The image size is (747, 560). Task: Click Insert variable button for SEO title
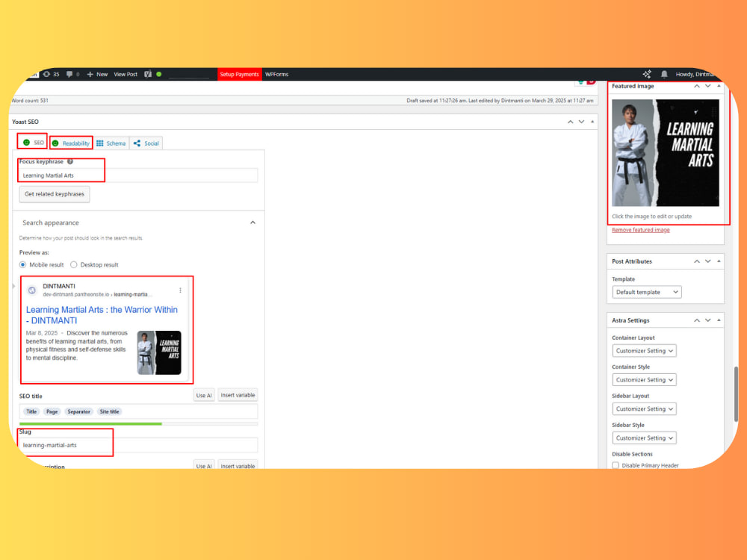[238, 395]
